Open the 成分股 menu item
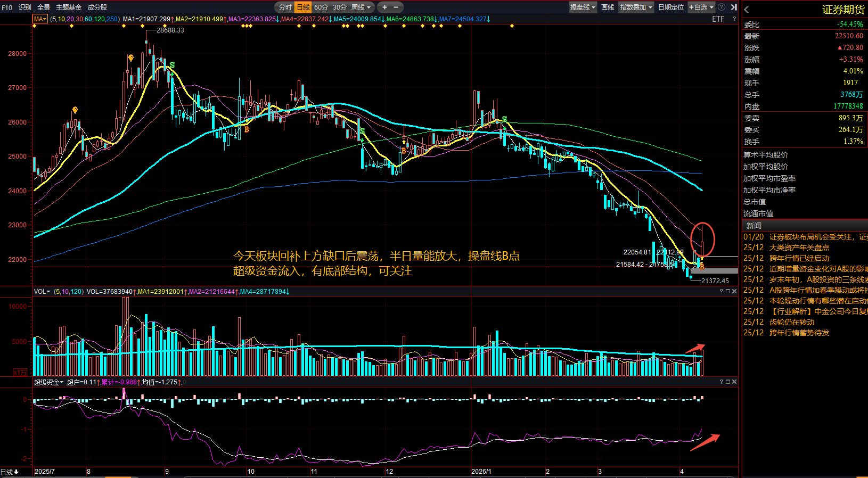 click(97, 7)
